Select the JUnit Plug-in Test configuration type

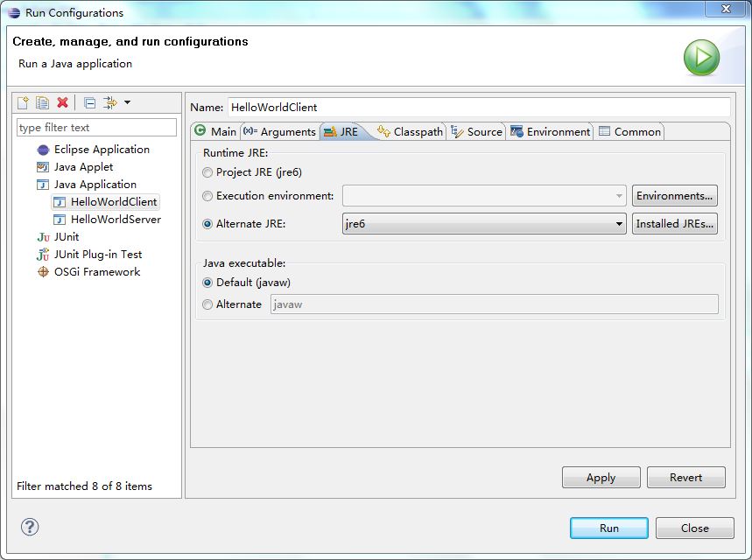tap(97, 255)
